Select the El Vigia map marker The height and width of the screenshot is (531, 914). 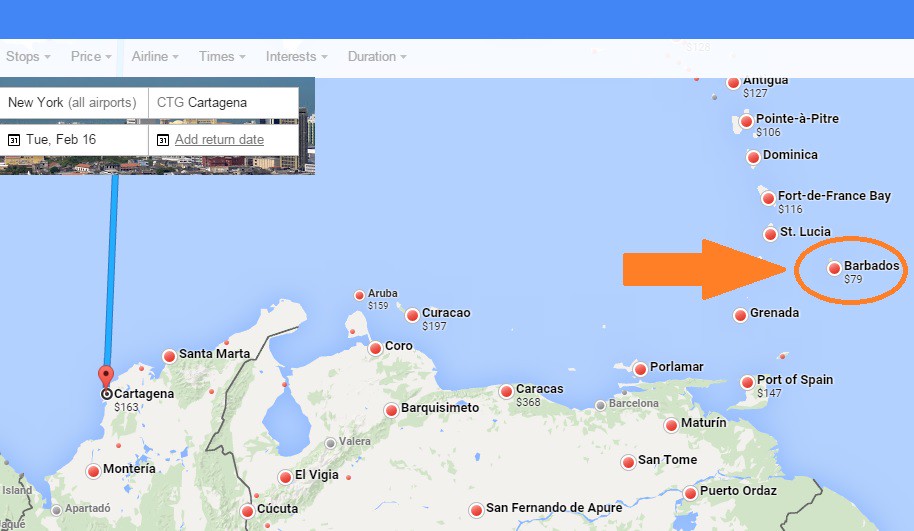tap(285, 477)
